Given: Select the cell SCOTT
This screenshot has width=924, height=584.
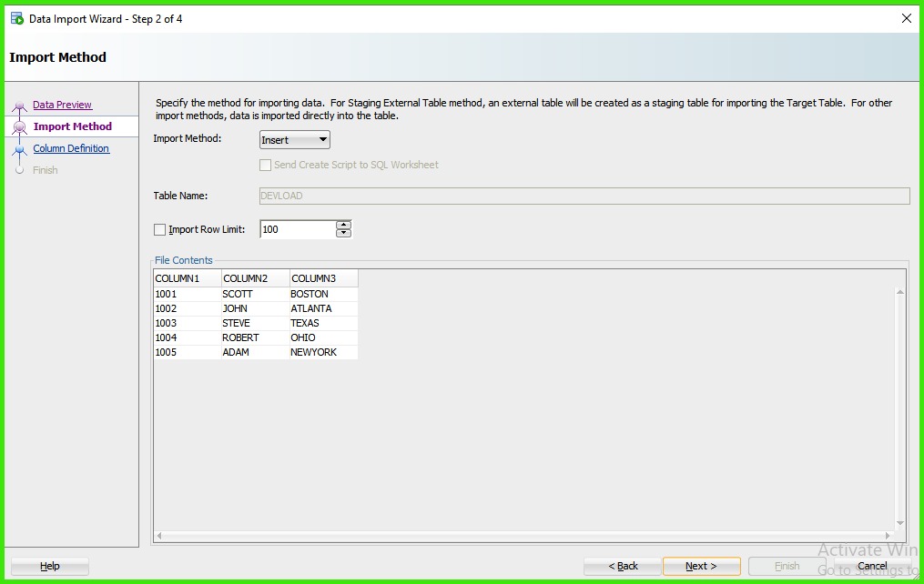Looking at the screenshot, I should click(256, 294).
